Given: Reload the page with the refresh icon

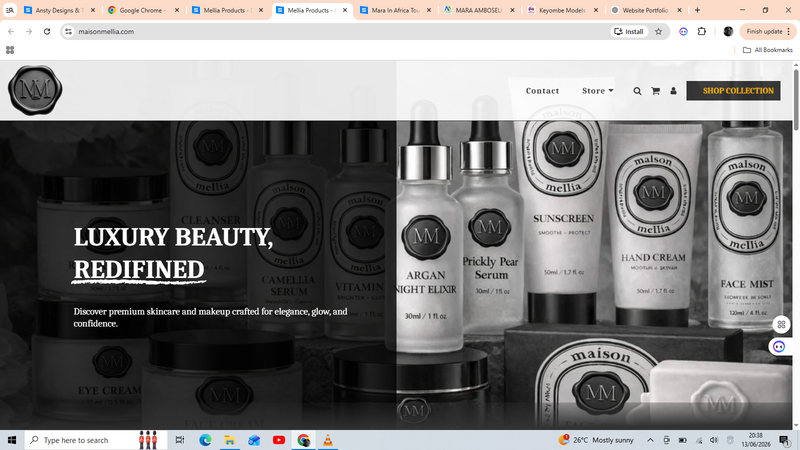Looking at the screenshot, I should [47, 32].
